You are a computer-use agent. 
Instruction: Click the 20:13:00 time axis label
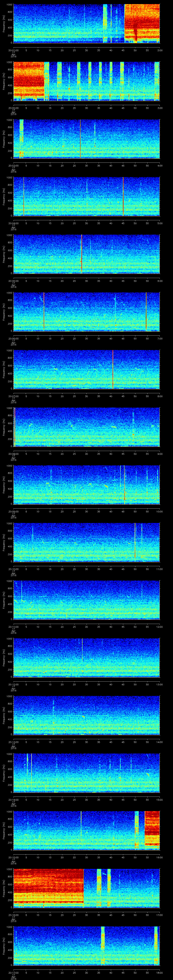[13, 742]
